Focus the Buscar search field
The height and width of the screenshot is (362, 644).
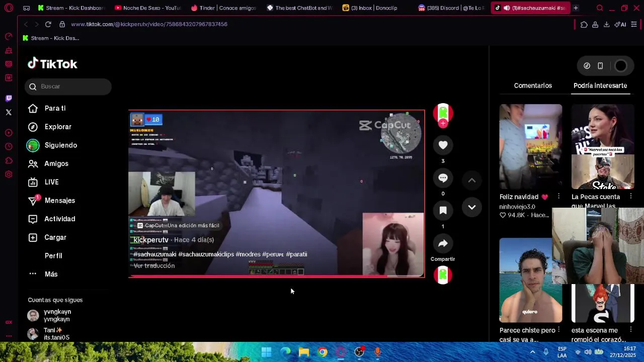pyautogui.click(x=68, y=86)
